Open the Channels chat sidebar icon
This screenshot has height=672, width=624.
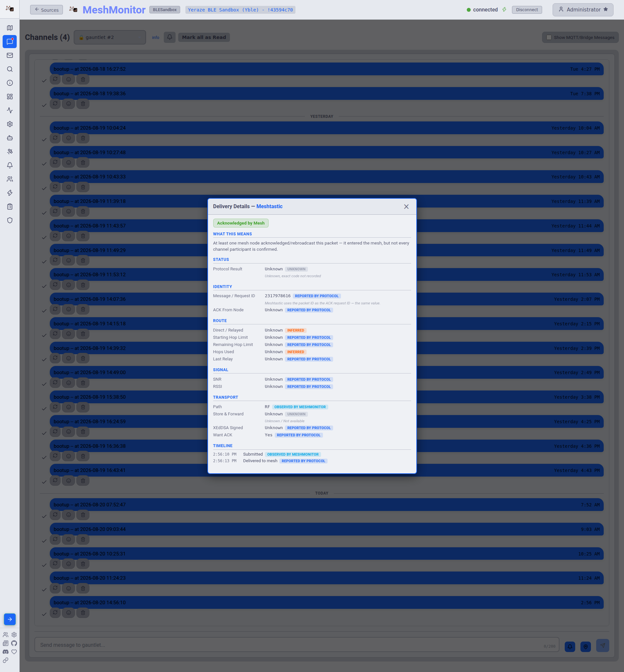point(10,42)
